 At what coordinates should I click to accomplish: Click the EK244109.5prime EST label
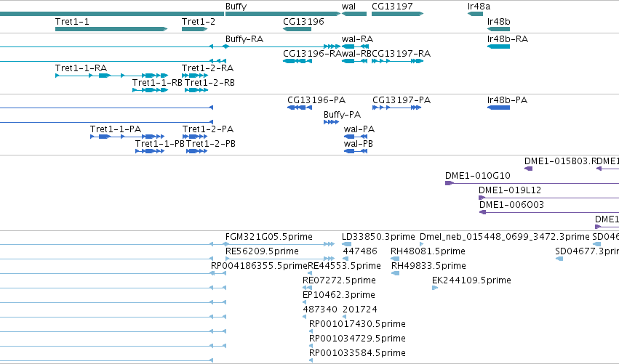click(472, 280)
